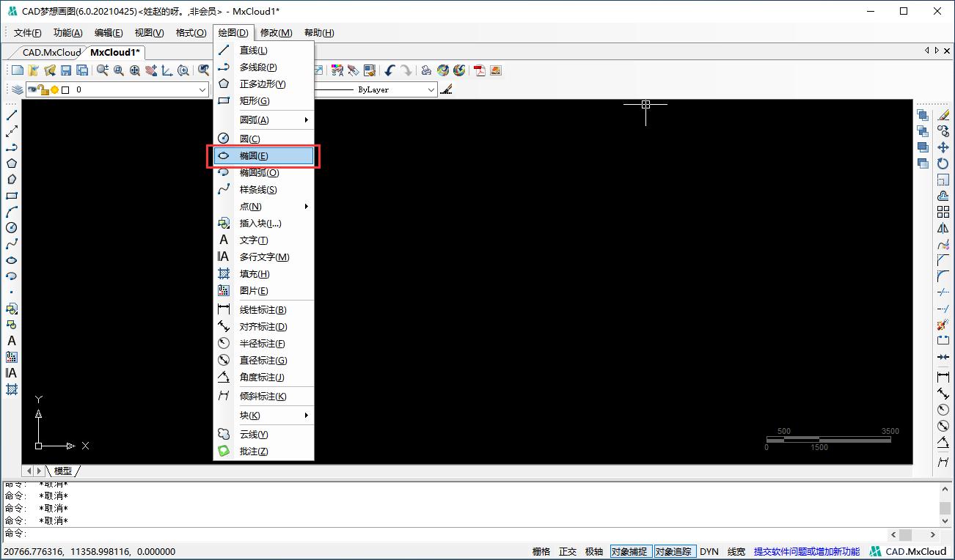955x560 pixels.
Task: Pick the Line tool in left toolbar
Action: [x=12, y=115]
